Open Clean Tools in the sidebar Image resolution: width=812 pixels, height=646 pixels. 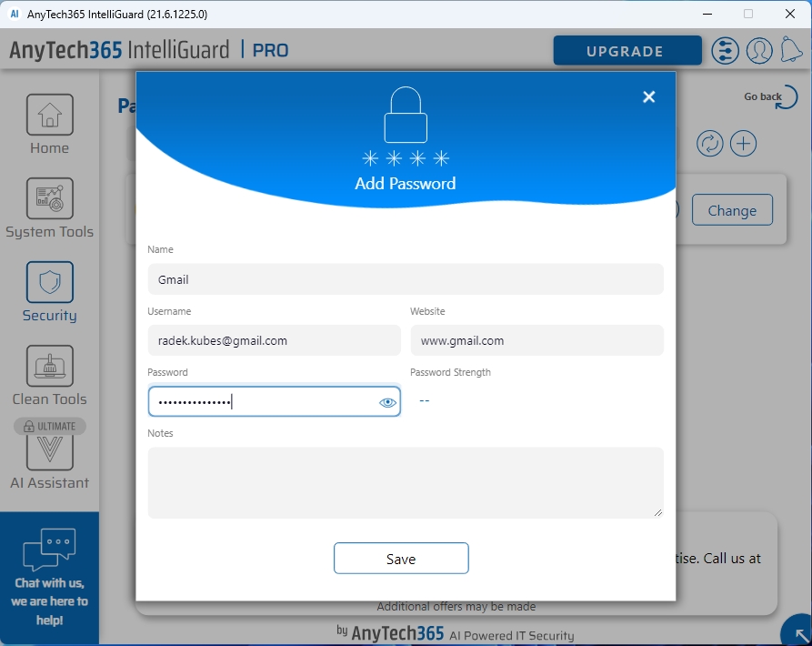pyautogui.click(x=50, y=376)
